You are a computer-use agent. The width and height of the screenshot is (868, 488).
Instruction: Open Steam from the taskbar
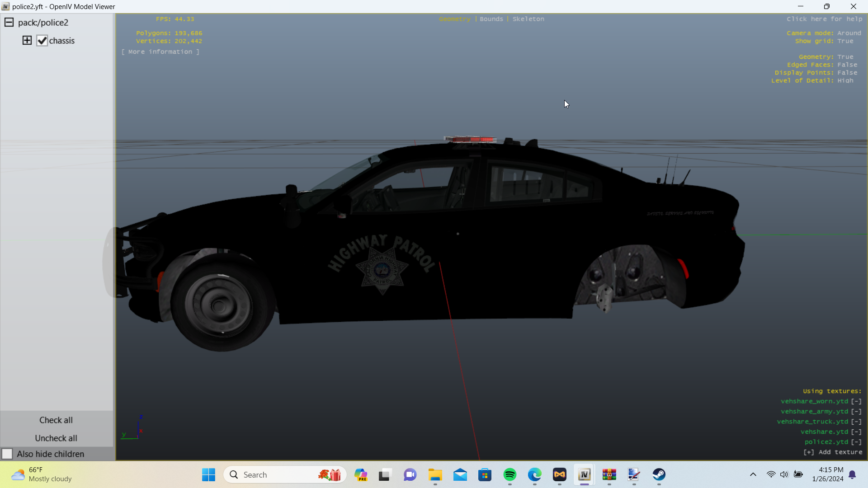click(x=659, y=474)
